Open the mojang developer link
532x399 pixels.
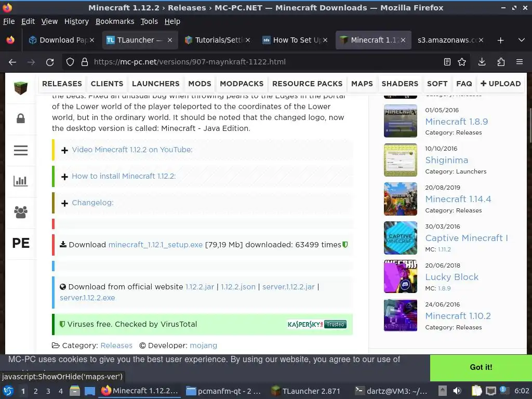click(203, 345)
